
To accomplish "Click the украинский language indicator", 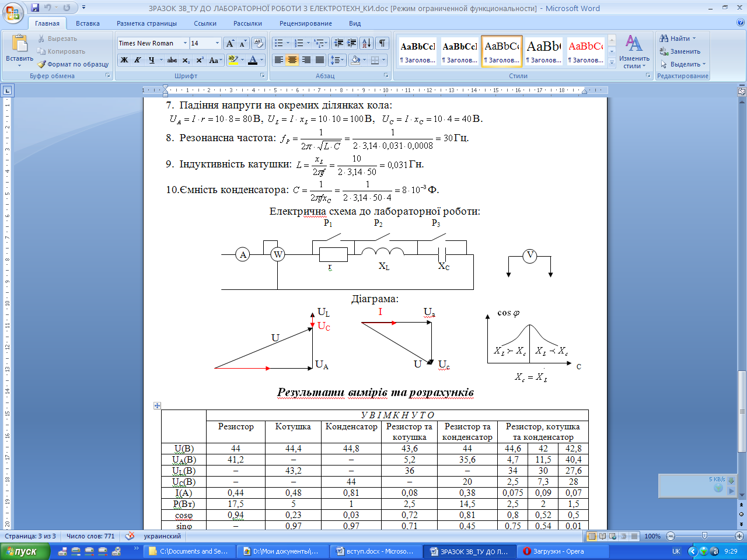I will tap(162, 536).
